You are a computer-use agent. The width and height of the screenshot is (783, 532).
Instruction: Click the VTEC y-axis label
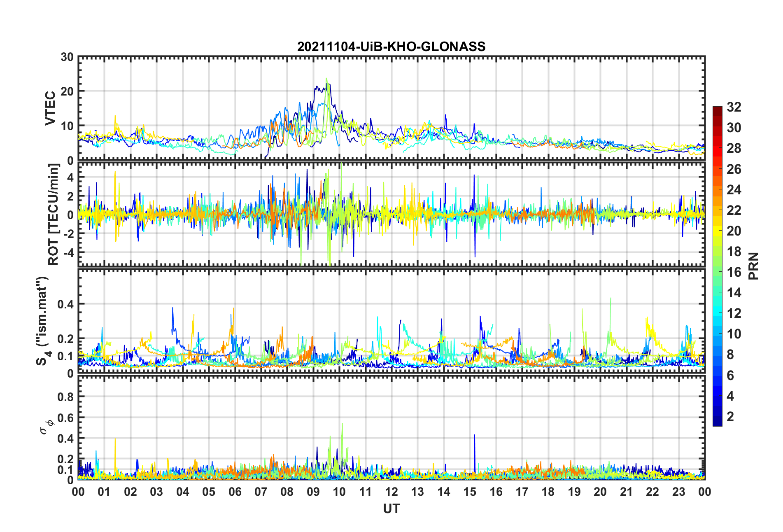click(x=50, y=108)
